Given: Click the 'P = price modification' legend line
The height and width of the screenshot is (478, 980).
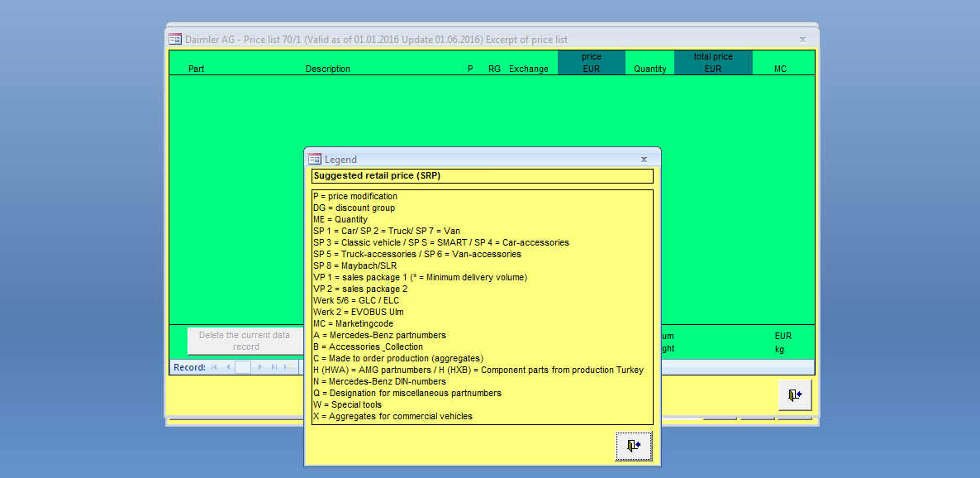Looking at the screenshot, I should (x=355, y=197).
